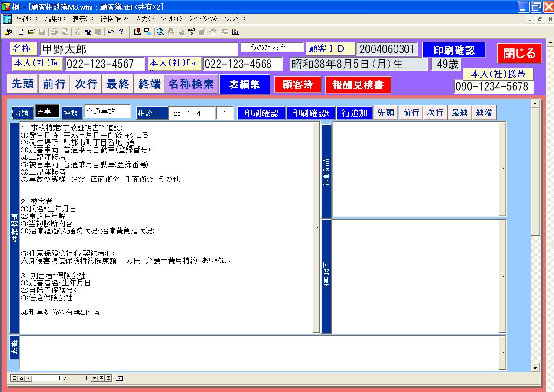Click the 種類 field showing 交通事故
Screen dimensions: 554x392
[108, 112]
